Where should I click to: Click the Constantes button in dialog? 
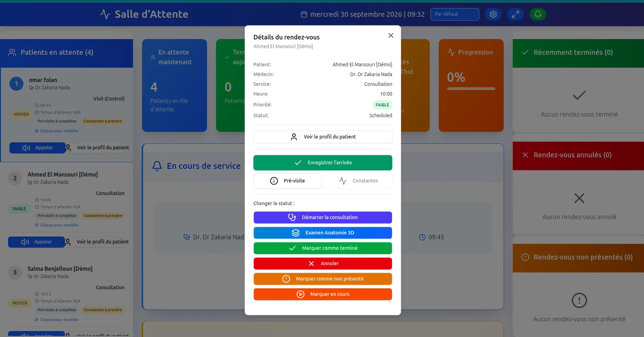[x=358, y=181]
